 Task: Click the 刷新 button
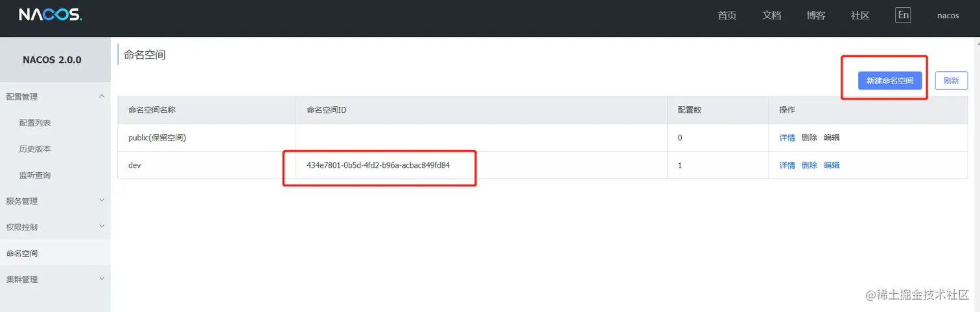(951, 80)
